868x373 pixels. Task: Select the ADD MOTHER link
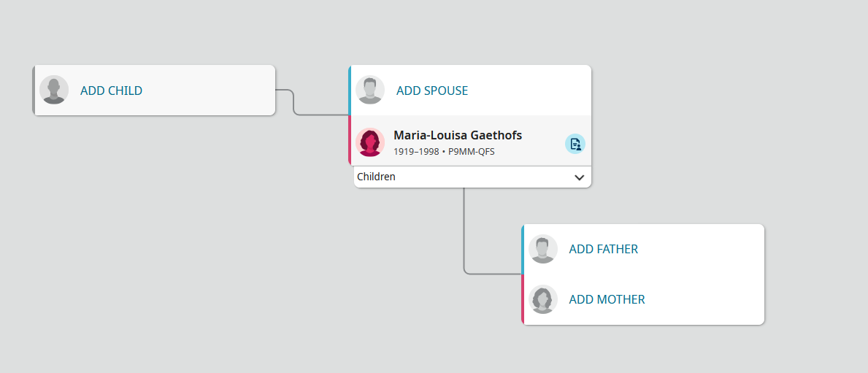607,299
